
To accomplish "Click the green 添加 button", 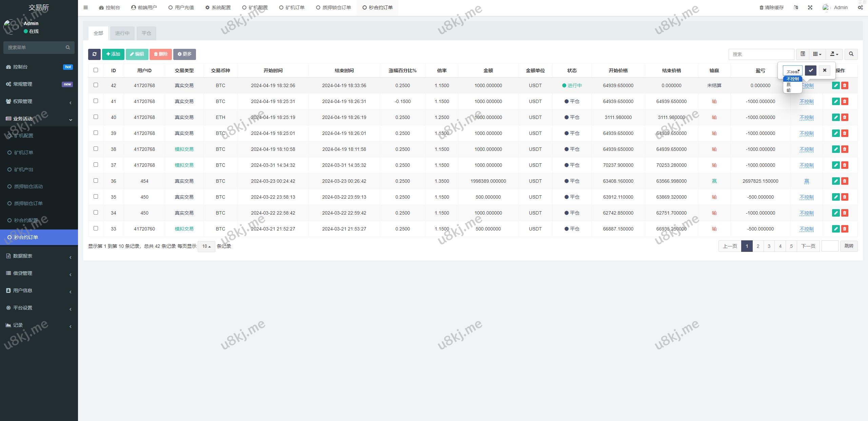I will click(113, 54).
